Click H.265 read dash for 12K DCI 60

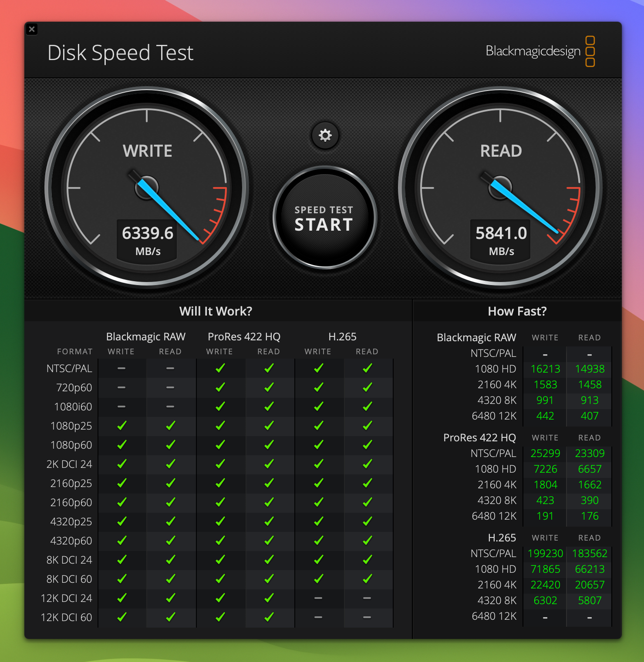point(367,617)
